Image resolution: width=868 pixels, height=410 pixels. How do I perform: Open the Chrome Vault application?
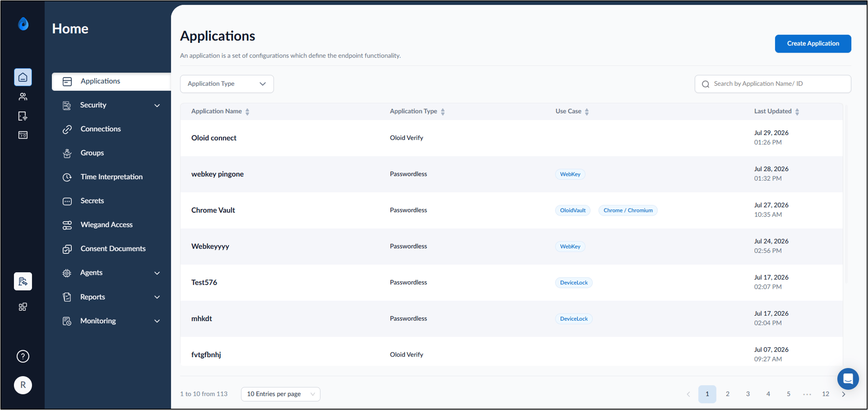(x=213, y=210)
